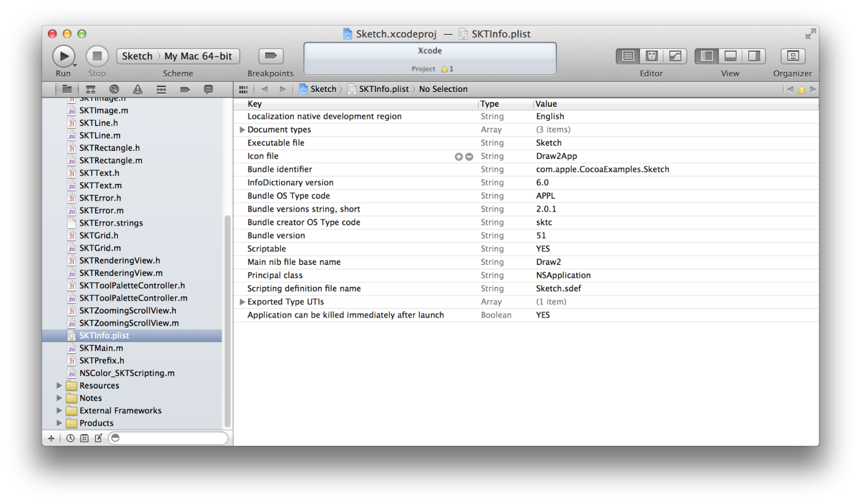Select SKTInfo.plist in the jump bar

(x=384, y=90)
